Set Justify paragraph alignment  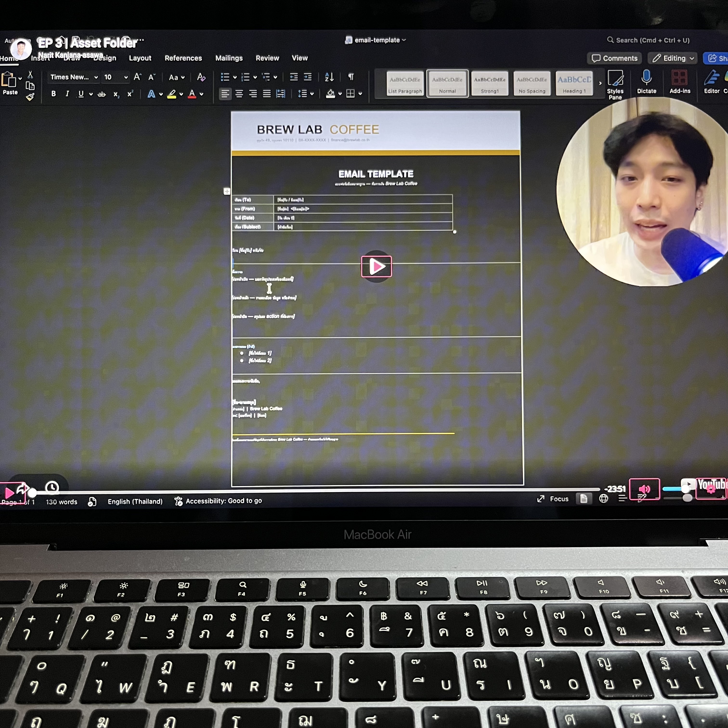267,94
